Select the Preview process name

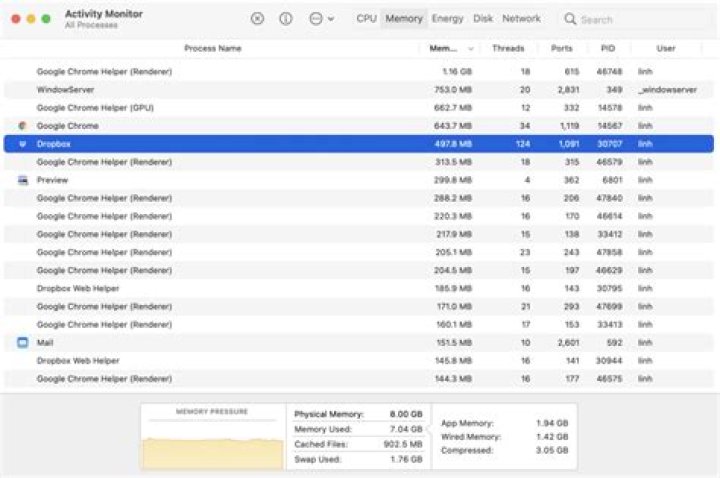tap(52, 180)
